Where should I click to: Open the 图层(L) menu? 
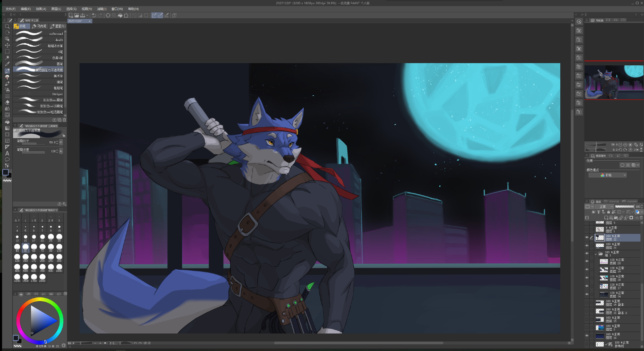[56, 9]
